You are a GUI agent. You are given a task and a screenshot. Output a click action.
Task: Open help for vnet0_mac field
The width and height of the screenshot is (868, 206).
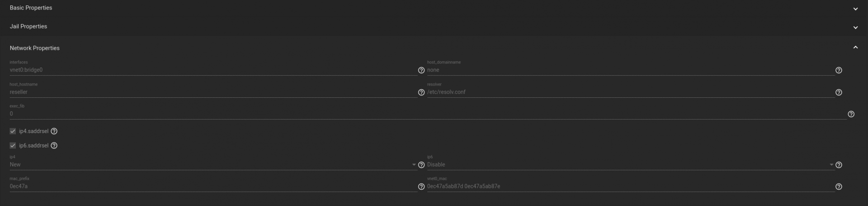pos(839,187)
